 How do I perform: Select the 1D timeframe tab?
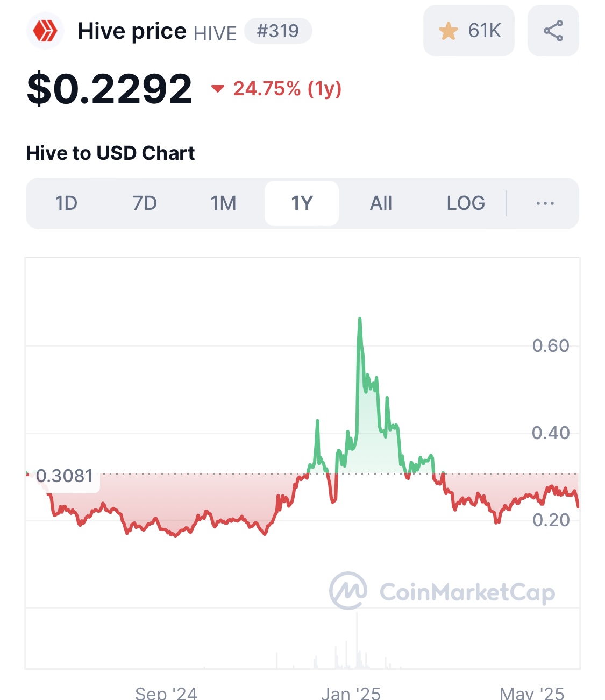66,203
